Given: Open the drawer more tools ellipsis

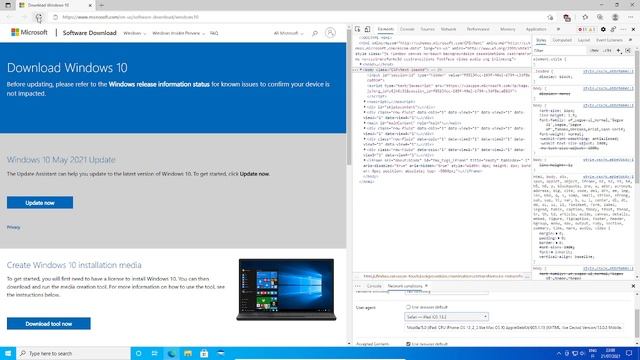Looking at the screenshot, I should (358, 286).
